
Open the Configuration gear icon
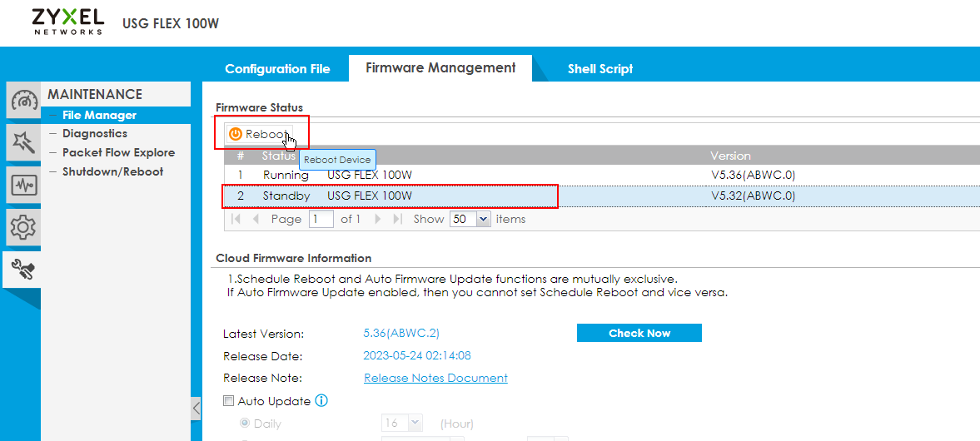(23, 226)
